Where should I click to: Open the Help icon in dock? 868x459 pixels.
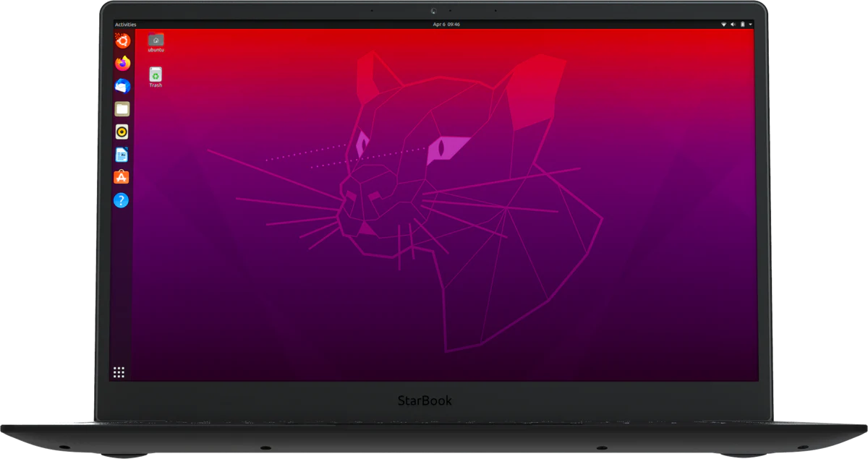122,200
